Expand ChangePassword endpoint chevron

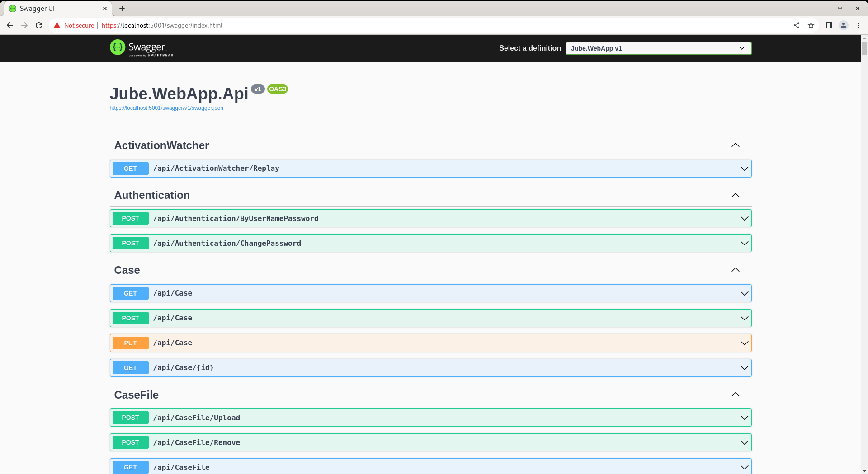click(x=744, y=243)
